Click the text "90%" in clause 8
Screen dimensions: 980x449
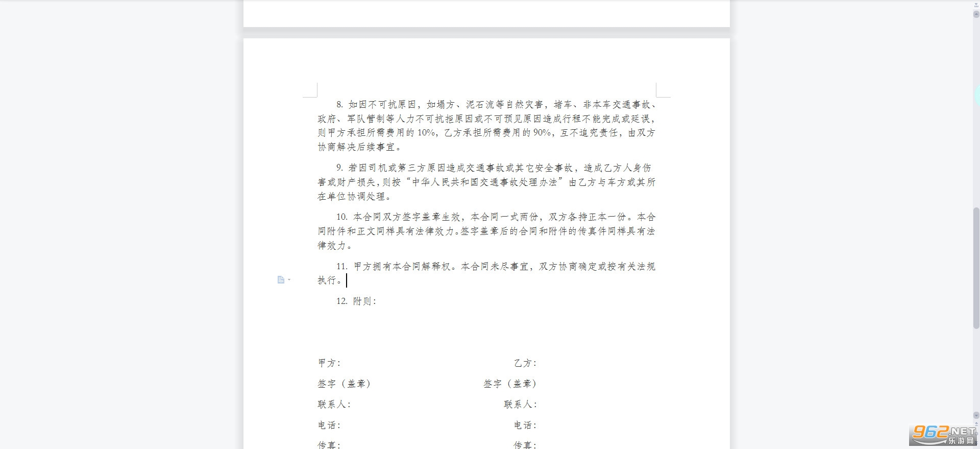542,133
